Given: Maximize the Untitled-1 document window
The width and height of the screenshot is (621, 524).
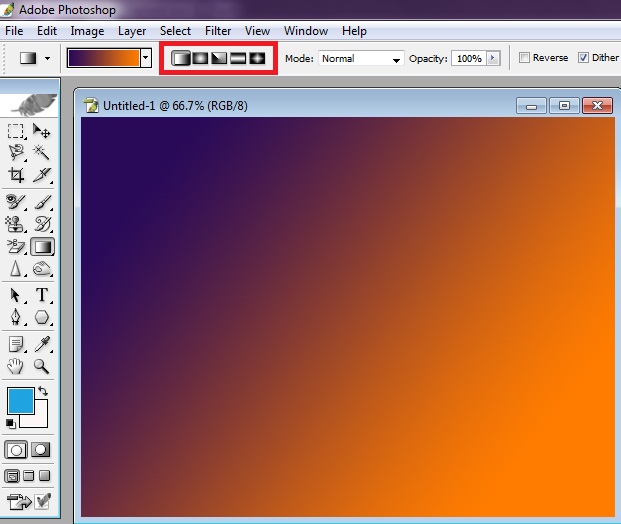Looking at the screenshot, I should point(564,106).
